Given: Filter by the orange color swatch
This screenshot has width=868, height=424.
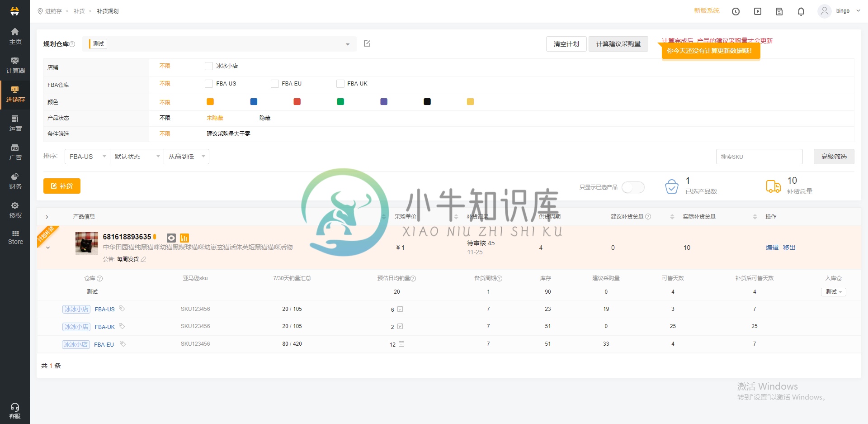Looking at the screenshot, I should pyautogui.click(x=210, y=102).
